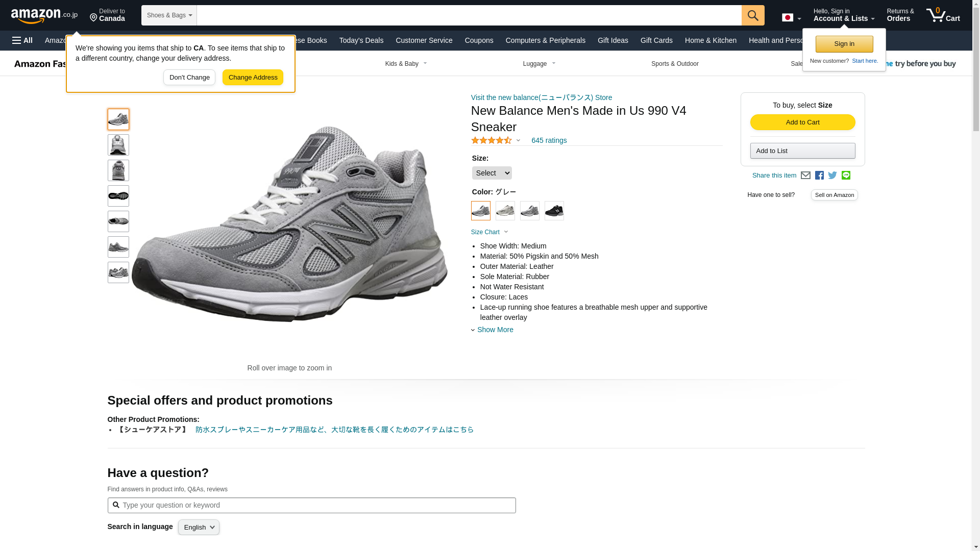Image resolution: width=980 pixels, height=551 pixels.
Task: Open the shopping cart
Action: 943,15
